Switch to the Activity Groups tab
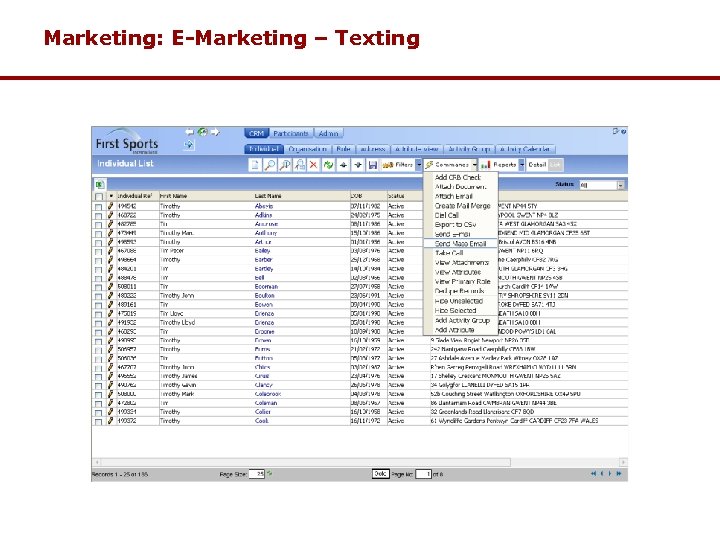Image resolution: width=720 pixels, height=540 pixels. pos(469,149)
